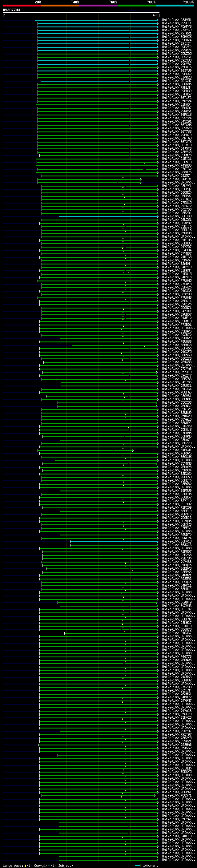The height and width of the screenshot is (868, 197).
Task: Click hit label UniRef100_B5YNM6
Action: pyautogui.click(x=176, y=464)
